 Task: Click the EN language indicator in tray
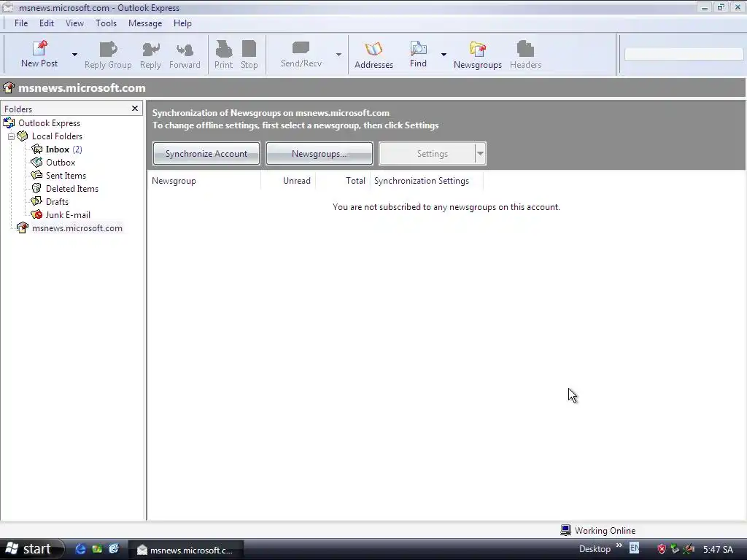pos(634,548)
